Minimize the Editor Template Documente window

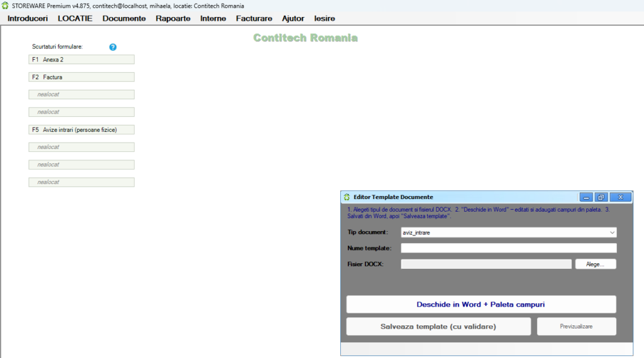586,197
